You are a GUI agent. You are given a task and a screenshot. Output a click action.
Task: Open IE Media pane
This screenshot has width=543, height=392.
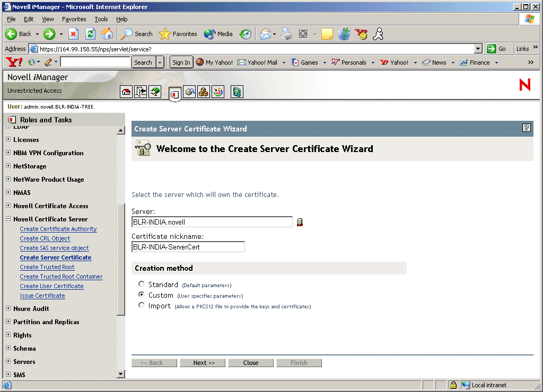tap(218, 34)
